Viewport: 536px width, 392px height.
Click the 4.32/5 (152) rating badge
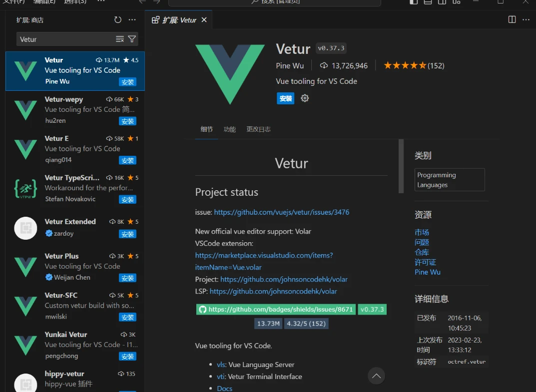click(x=306, y=324)
